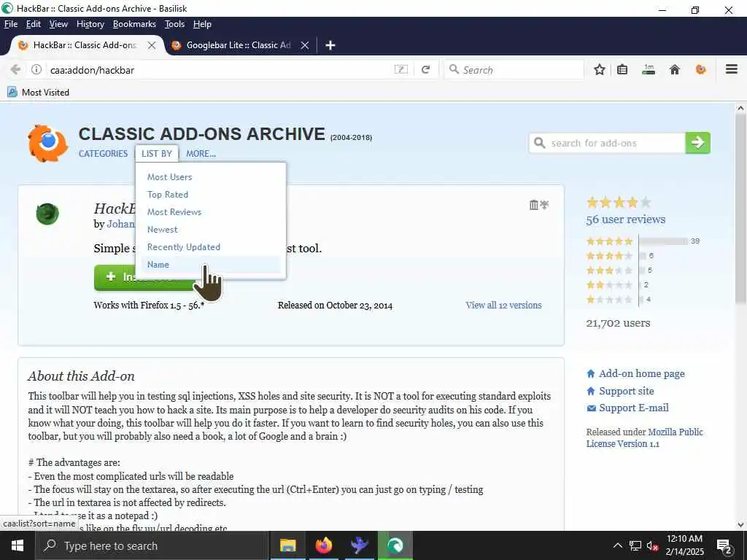Viewport: 747px width, 560px height.
Task: Click the five-star ratings bar row
Action: (643, 241)
